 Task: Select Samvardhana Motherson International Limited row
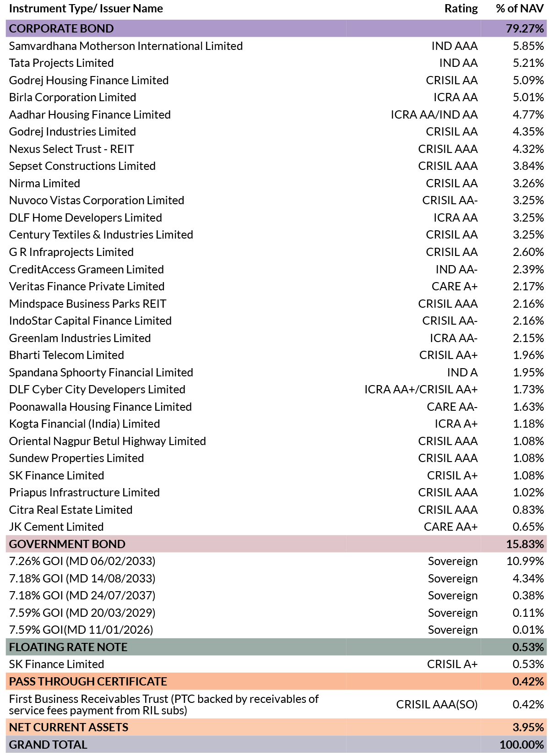tap(276, 46)
